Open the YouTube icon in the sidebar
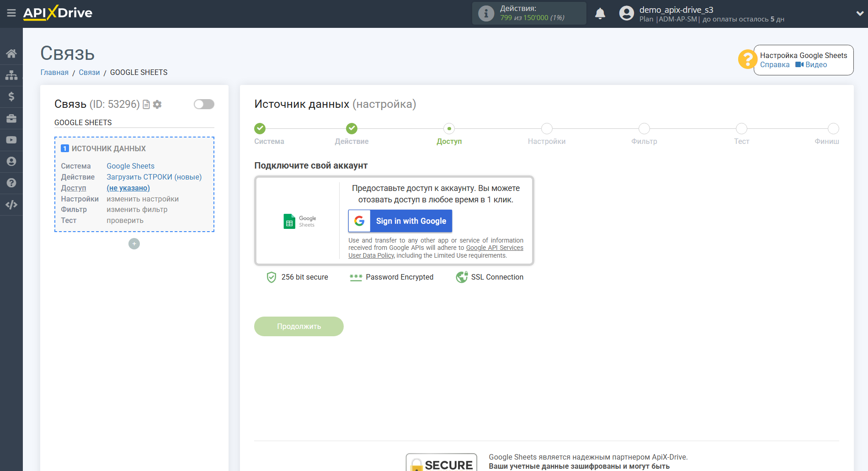 click(11, 140)
